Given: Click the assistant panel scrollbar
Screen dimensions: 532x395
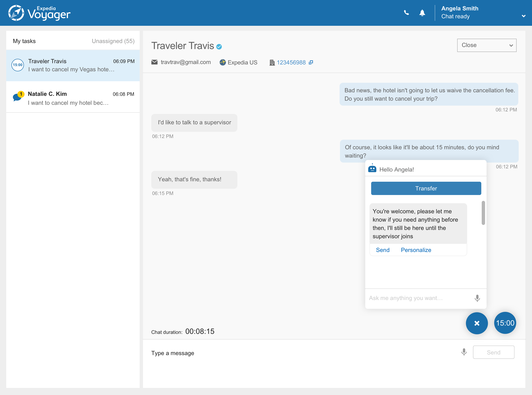Looking at the screenshot, I should (483, 213).
